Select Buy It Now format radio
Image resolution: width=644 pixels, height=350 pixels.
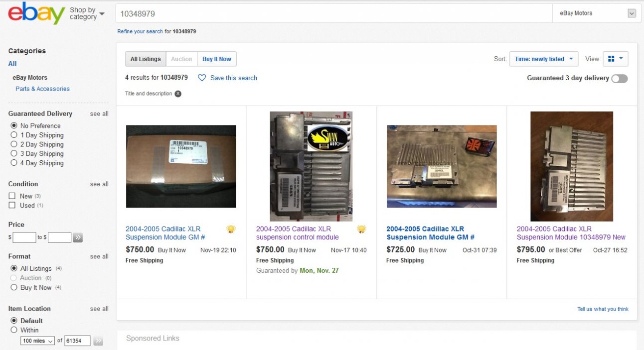(x=14, y=288)
